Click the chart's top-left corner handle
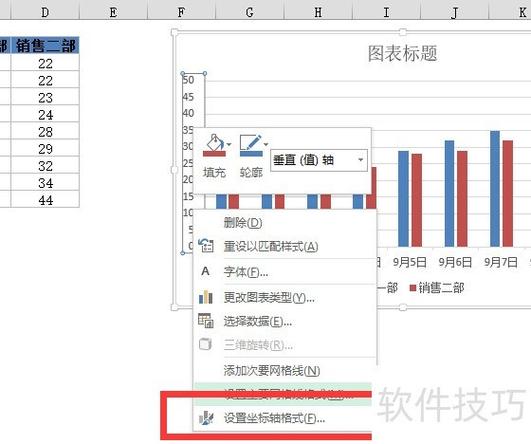This screenshot has height=444, width=531. pos(174,32)
